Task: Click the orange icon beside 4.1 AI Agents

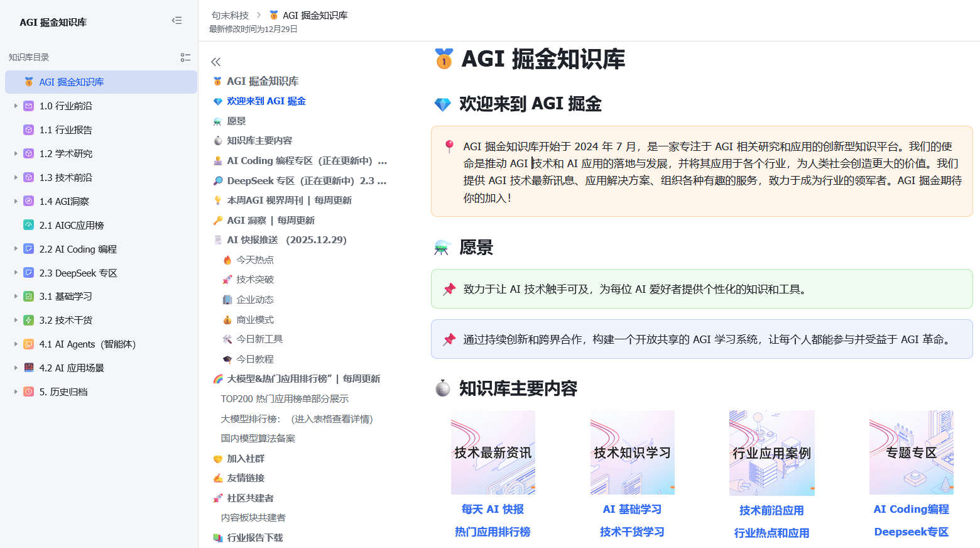Action: click(x=28, y=344)
